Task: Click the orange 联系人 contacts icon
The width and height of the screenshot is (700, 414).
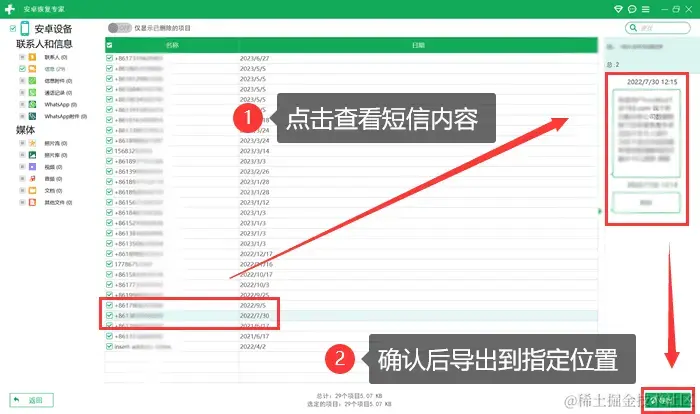Action: click(x=32, y=57)
